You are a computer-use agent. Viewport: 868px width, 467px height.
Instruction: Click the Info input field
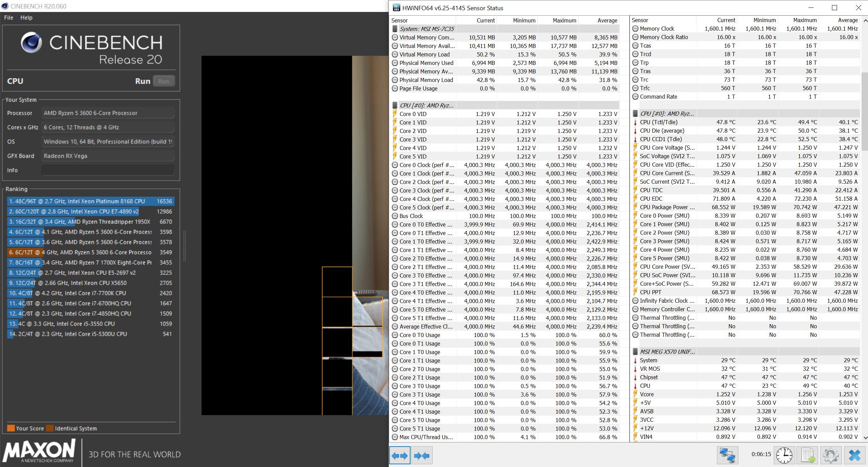coord(107,170)
